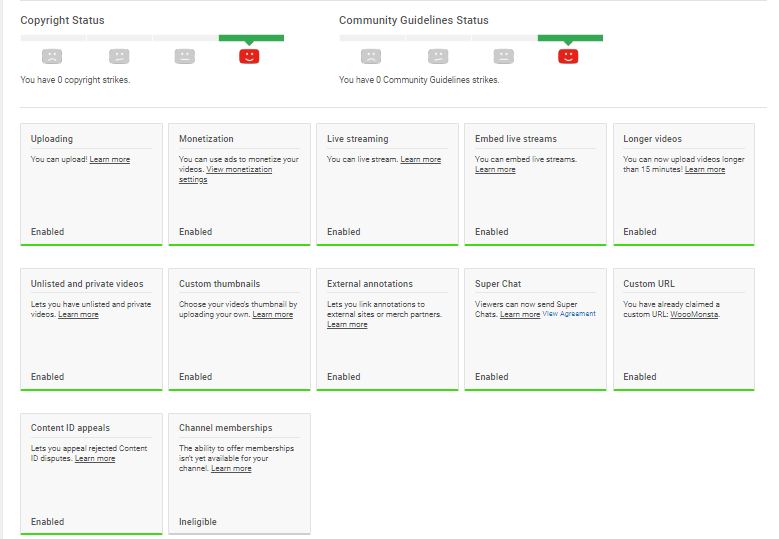Click Enabled status in the Custom URL card

(639, 377)
